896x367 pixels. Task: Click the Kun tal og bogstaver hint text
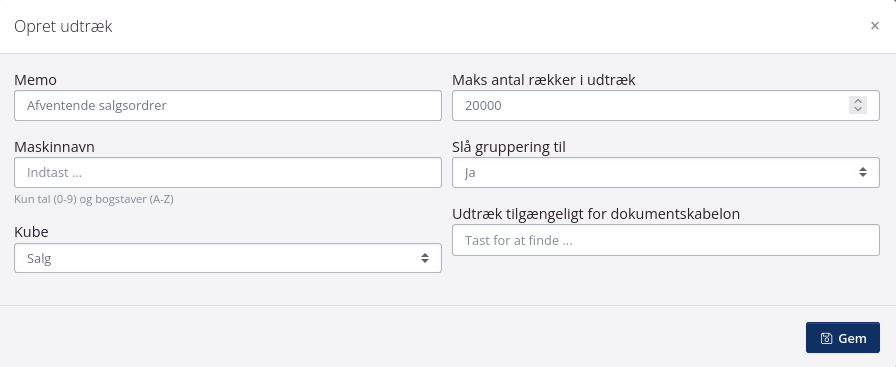(94, 199)
